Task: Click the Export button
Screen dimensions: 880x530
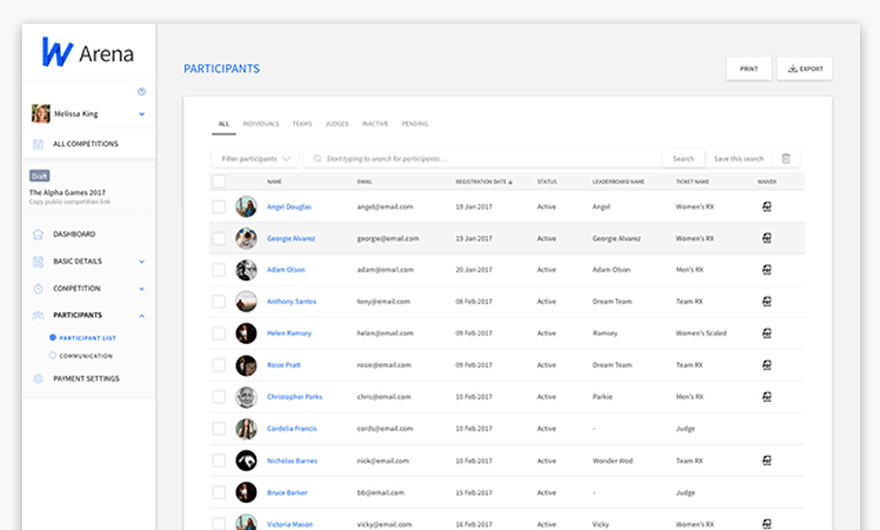Action: pos(805,68)
